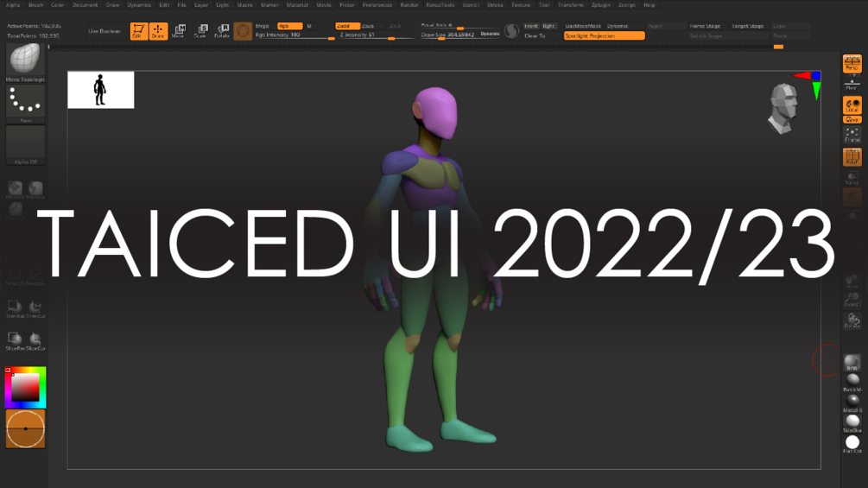Choose the TrimCurve brush icon
This screenshot has height=488, width=868.
(35, 308)
